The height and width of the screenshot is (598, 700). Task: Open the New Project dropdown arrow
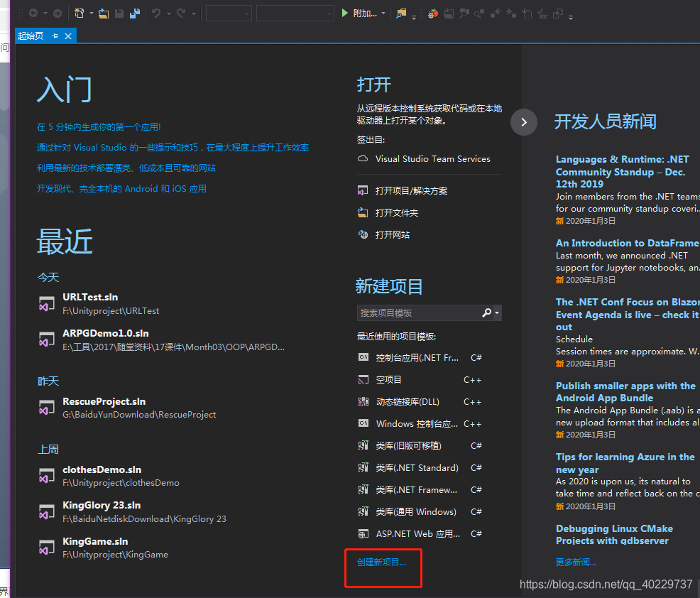[92, 13]
